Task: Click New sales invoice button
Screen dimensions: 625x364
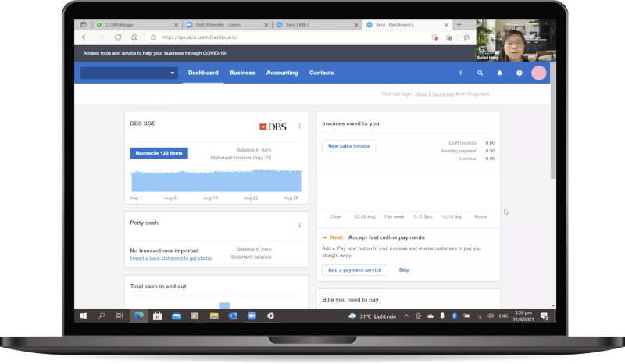Action: [348, 146]
